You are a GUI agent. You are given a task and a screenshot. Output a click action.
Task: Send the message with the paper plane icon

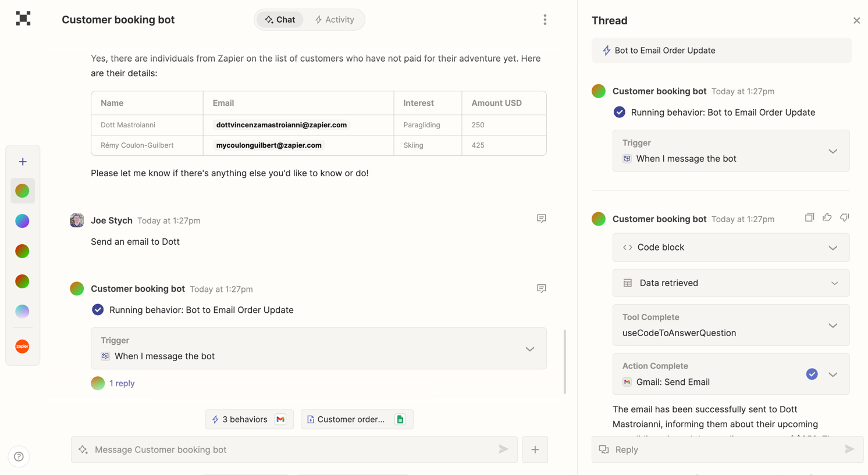pos(503,449)
